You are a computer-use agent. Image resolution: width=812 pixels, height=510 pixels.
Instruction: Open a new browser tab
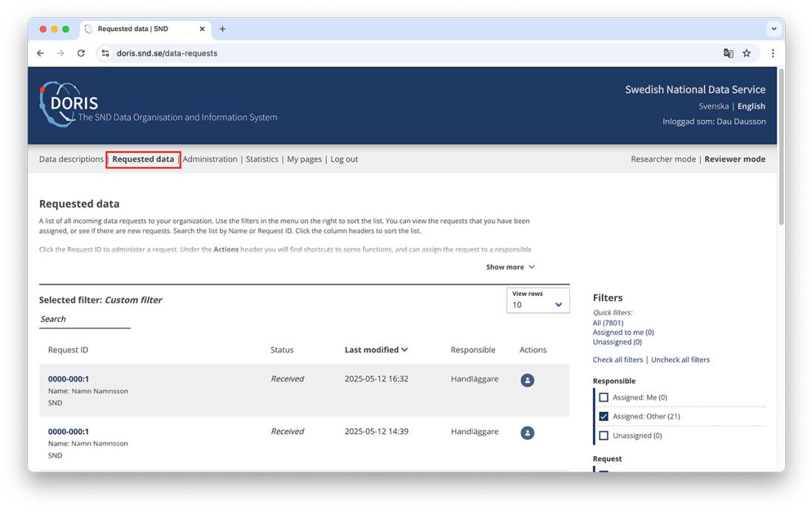[222, 29]
